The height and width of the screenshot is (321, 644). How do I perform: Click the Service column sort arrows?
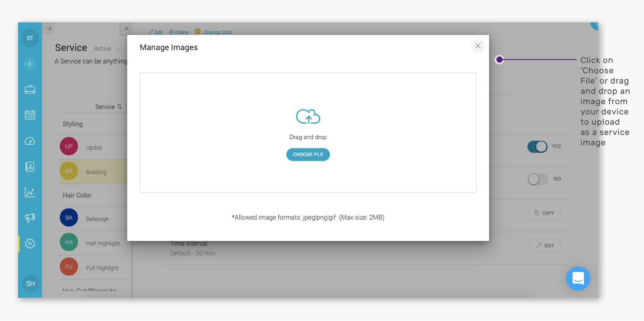(119, 107)
